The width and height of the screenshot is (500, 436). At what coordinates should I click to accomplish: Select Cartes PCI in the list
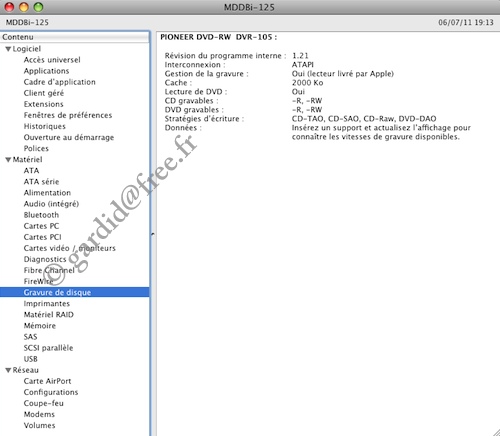click(42, 237)
